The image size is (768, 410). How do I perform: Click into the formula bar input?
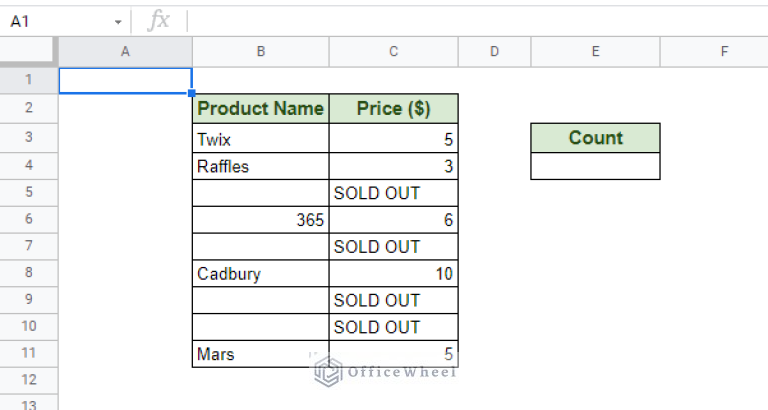click(x=478, y=21)
